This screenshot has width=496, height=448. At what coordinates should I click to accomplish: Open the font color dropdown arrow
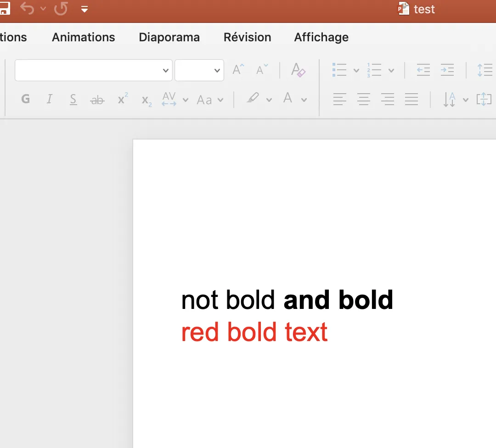click(304, 100)
